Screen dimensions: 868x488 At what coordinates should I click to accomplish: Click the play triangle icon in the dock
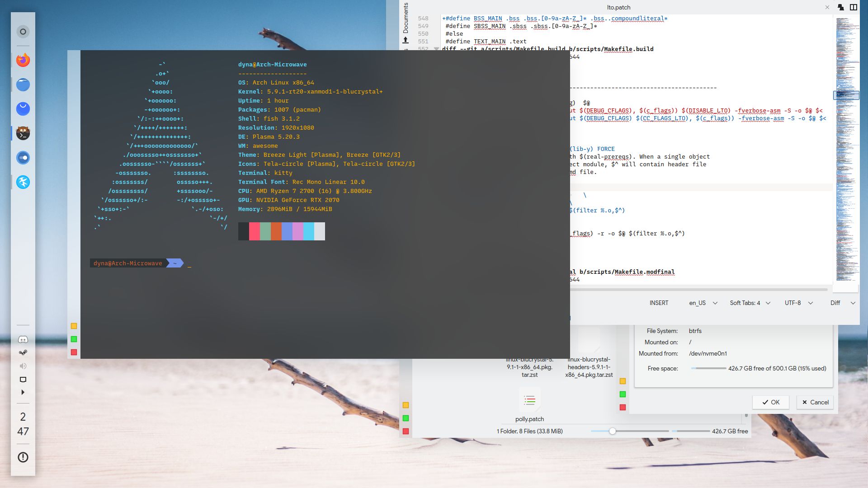click(x=23, y=392)
